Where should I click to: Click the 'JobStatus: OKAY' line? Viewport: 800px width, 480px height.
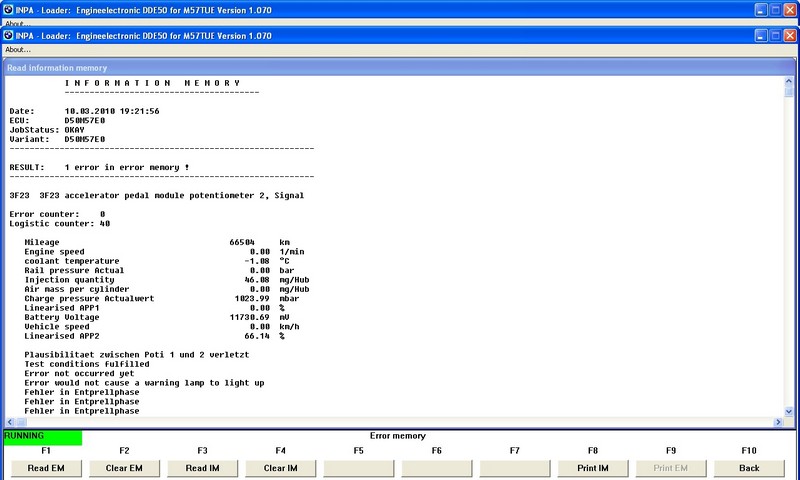47,130
